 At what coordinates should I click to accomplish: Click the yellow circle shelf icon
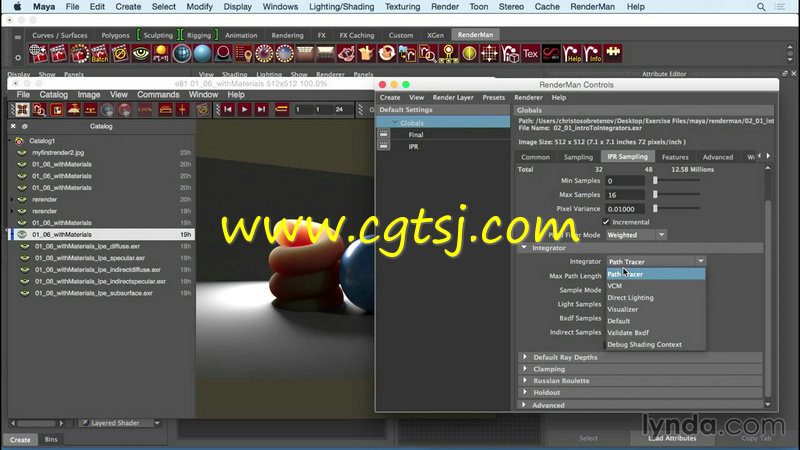coord(469,54)
